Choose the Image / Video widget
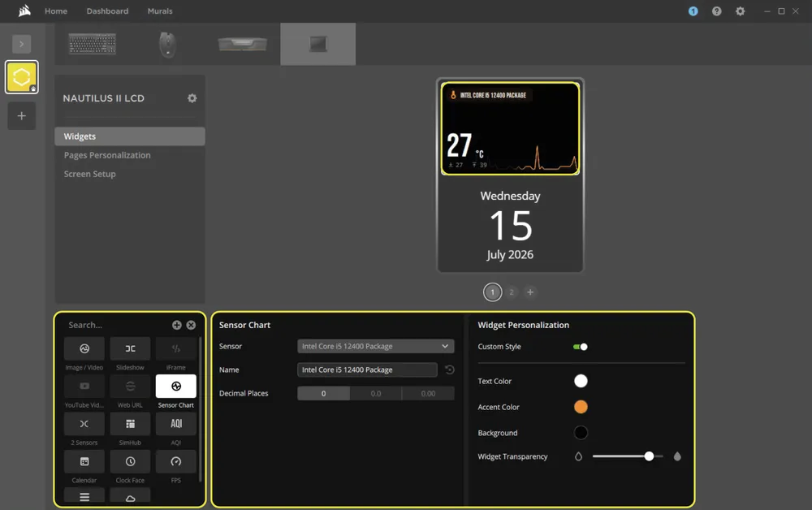Screen dimensions: 812x510 click(84, 348)
